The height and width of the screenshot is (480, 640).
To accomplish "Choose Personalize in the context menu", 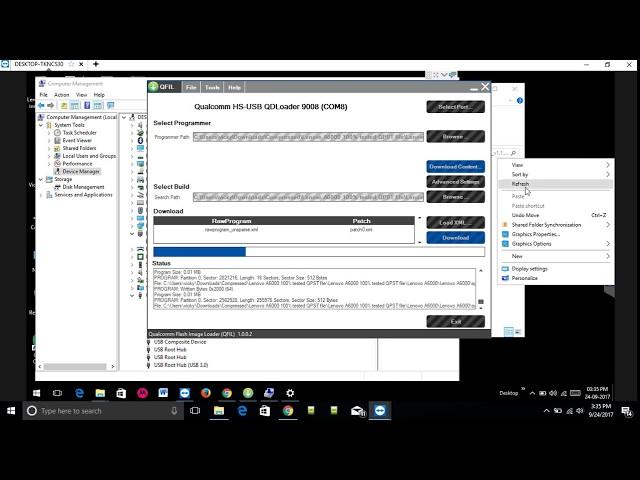I will [x=556, y=278].
